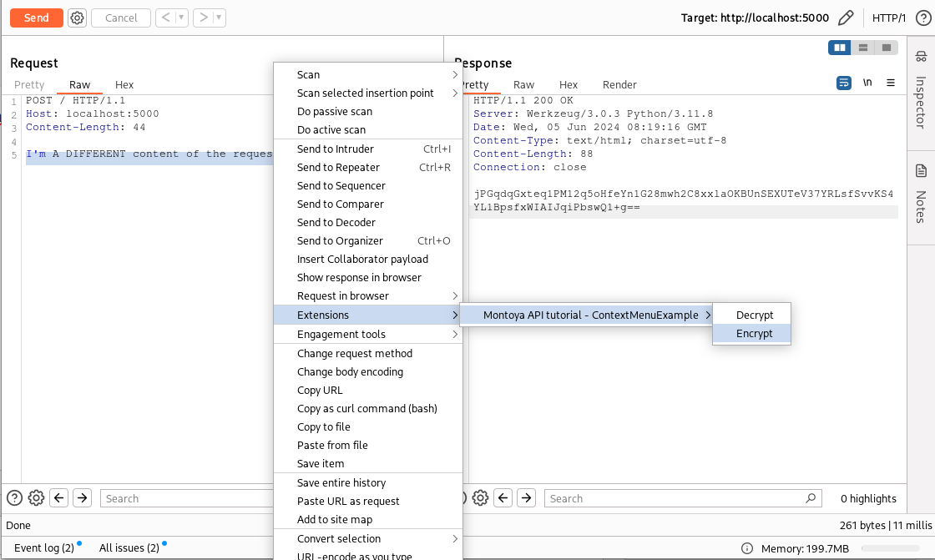Choose Encrypt from the extension submenu
The height and width of the screenshot is (560, 935).
754,333
